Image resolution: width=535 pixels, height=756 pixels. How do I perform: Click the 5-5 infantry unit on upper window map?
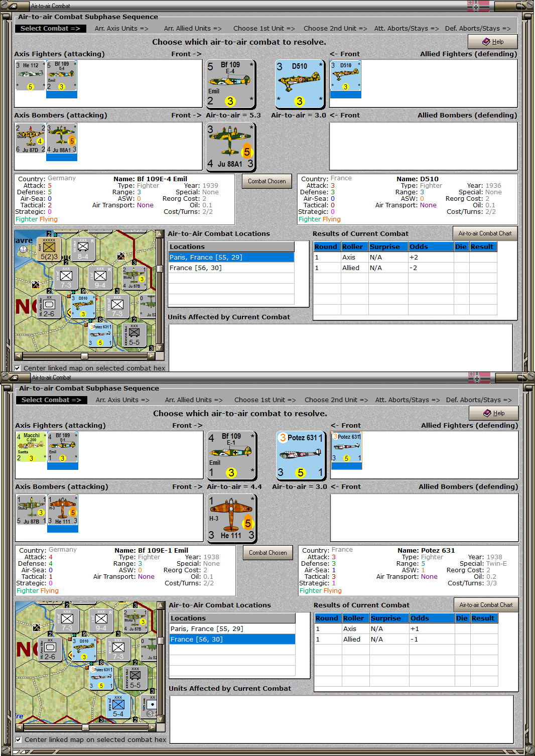(135, 335)
